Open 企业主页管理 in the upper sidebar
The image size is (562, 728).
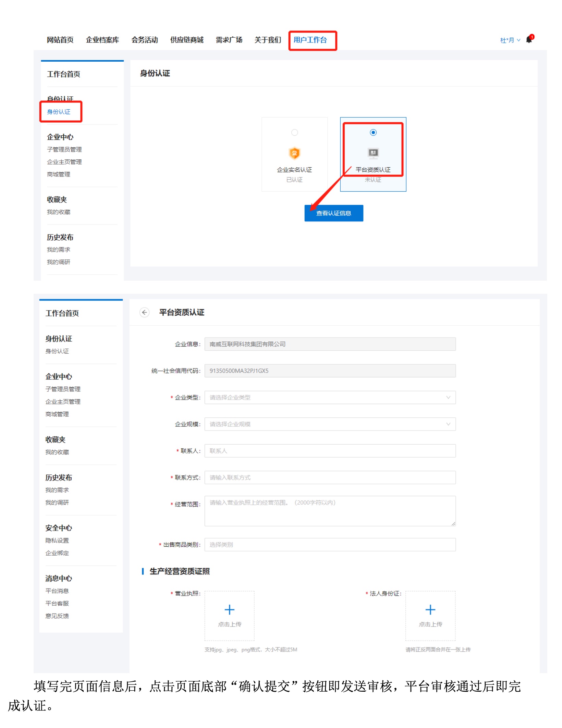click(x=64, y=162)
